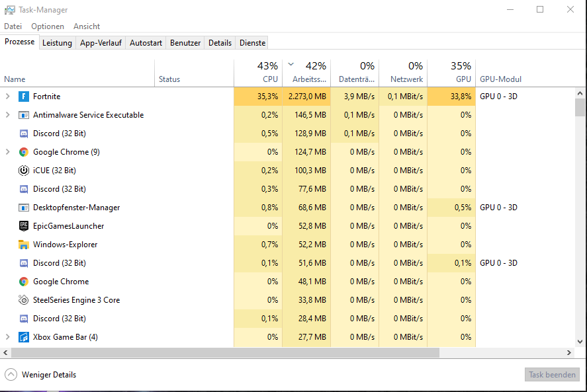The image size is (587, 392).
Task: Click the Discord icon with 77,6 MB
Action: point(24,189)
